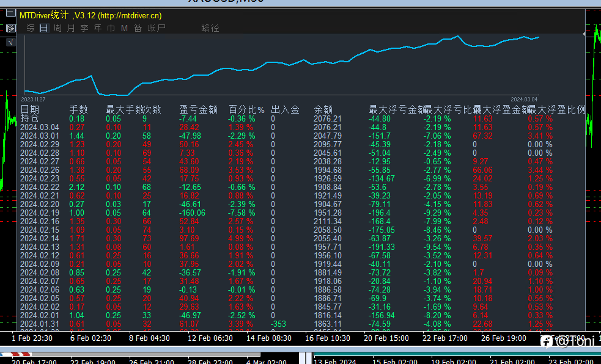Click the 2024.03.04 chart end date label
601x364 pixels.
(524, 100)
